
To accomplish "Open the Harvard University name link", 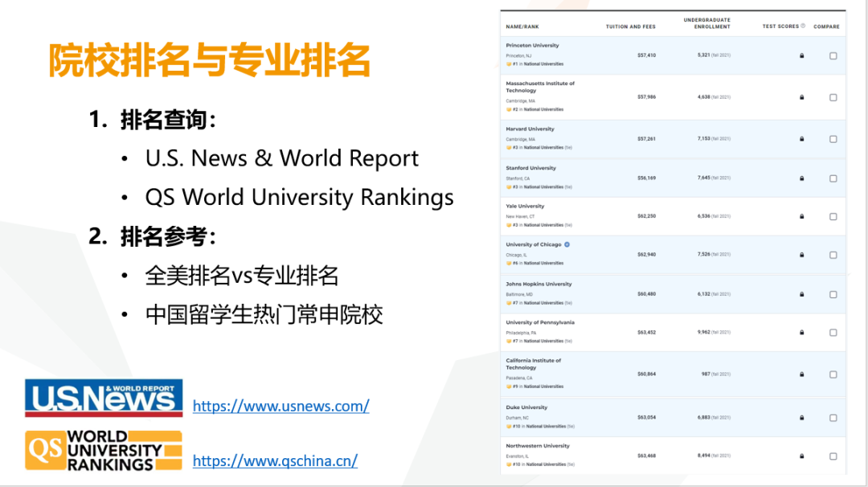I will 530,129.
